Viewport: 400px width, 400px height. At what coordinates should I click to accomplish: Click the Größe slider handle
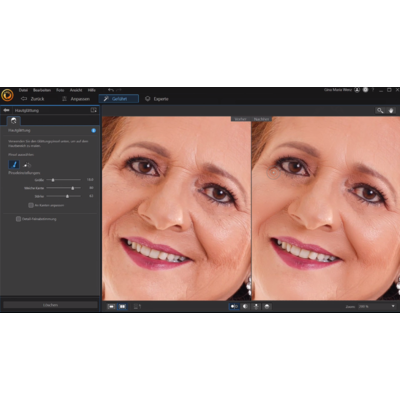(x=53, y=180)
